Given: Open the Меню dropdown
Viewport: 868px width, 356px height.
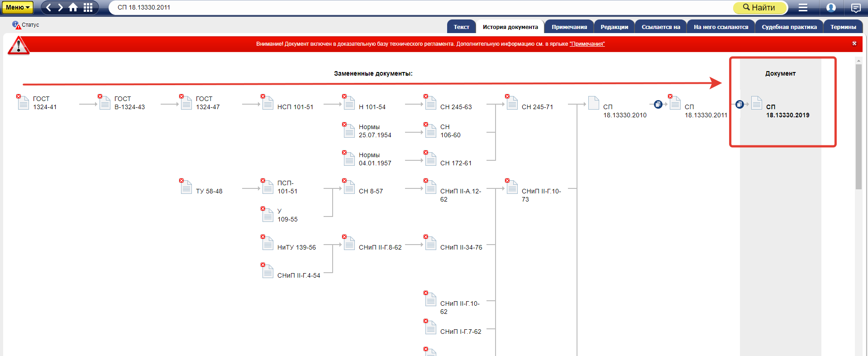Looking at the screenshot, I should (x=18, y=8).
